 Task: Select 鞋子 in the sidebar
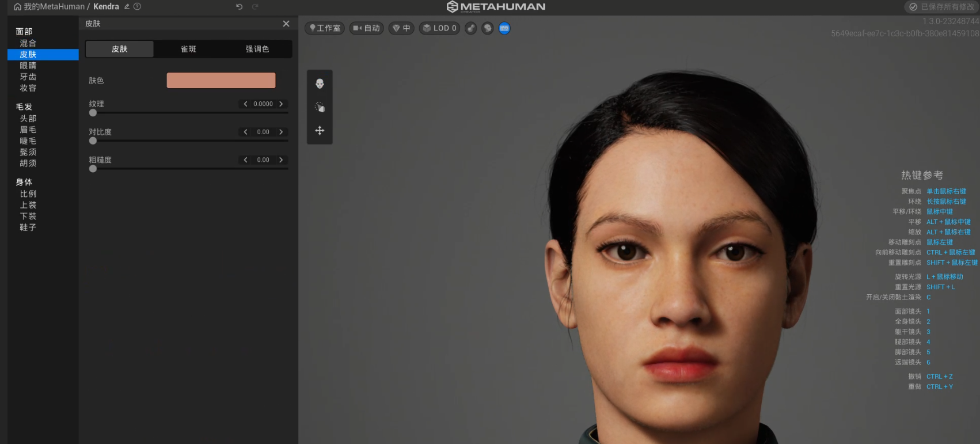tap(28, 227)
